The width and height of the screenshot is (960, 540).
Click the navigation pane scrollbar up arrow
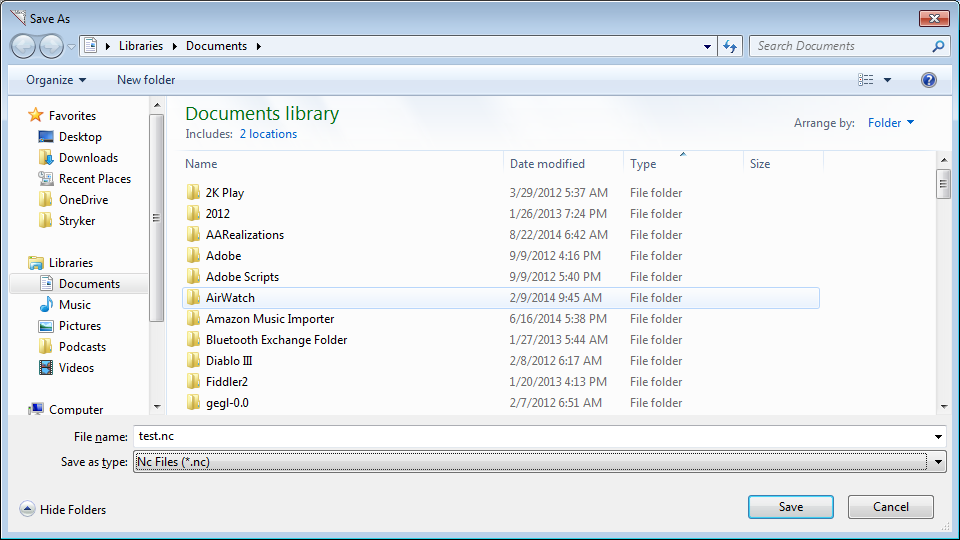tap(157, 105)
